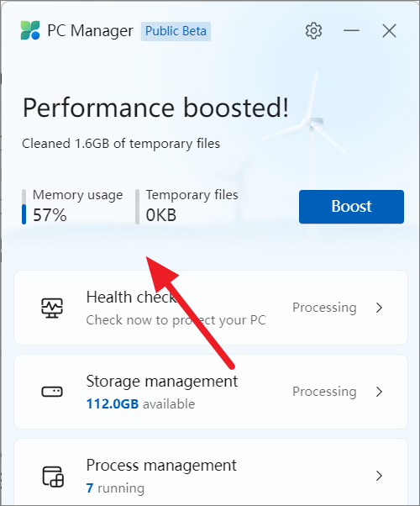Click the Health check Processing status

(x=324, y=308)
